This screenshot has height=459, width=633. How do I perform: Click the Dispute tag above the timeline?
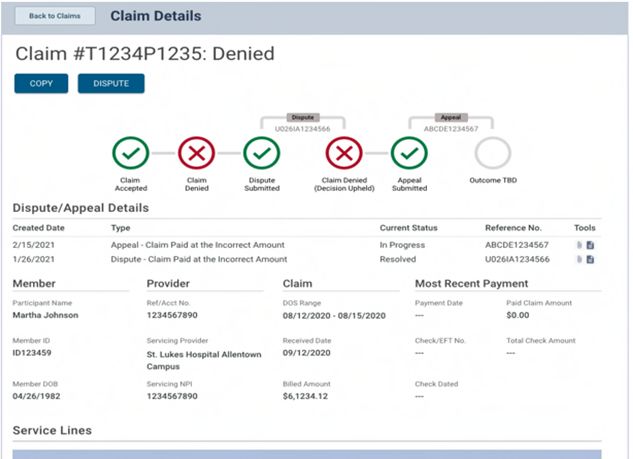coord(302,117)
